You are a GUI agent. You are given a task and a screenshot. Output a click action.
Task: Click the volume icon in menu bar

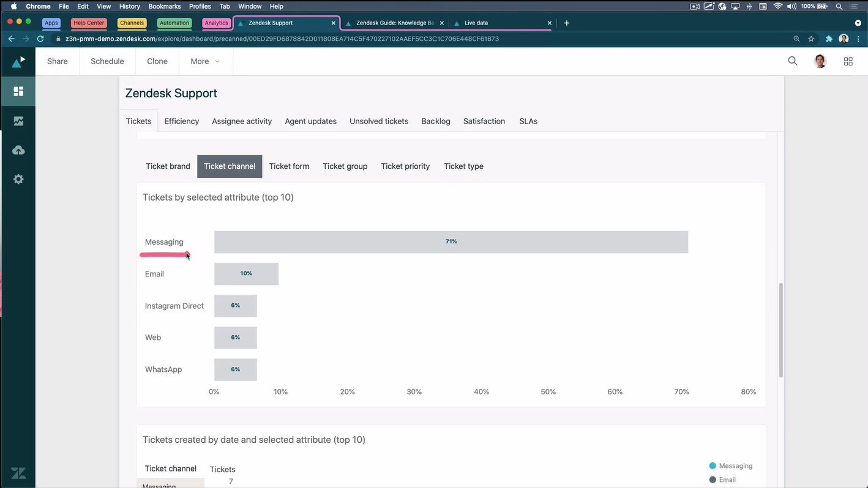tap(791, 6)
